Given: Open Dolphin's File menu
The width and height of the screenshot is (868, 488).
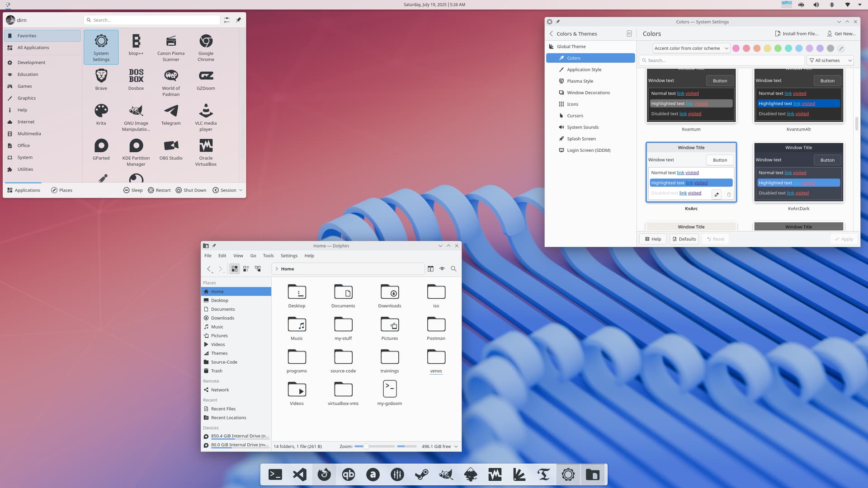Looking at the screenshot, I should 208,256.
